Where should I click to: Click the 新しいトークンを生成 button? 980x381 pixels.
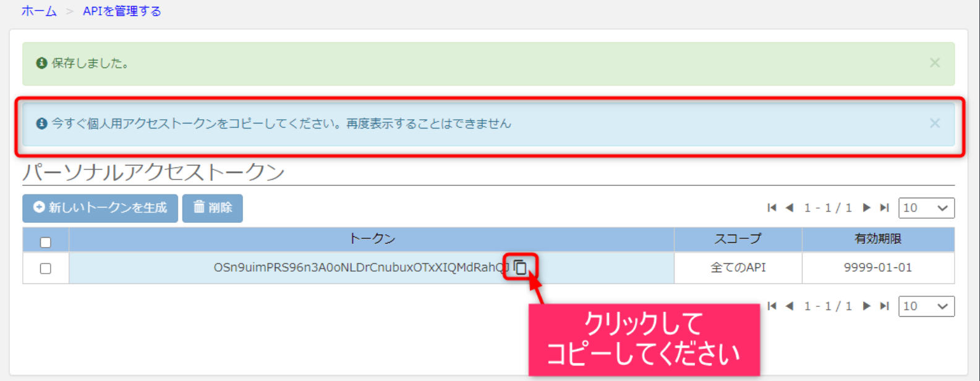(100, 208)
